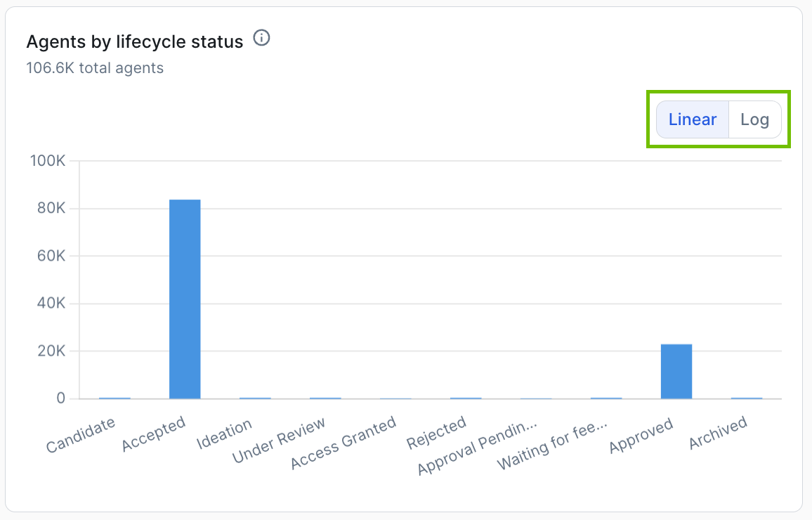Click the 100K y-axis tick label
Image resolution: width=812 pixels, height=520 pixels.
coord(48,160)
